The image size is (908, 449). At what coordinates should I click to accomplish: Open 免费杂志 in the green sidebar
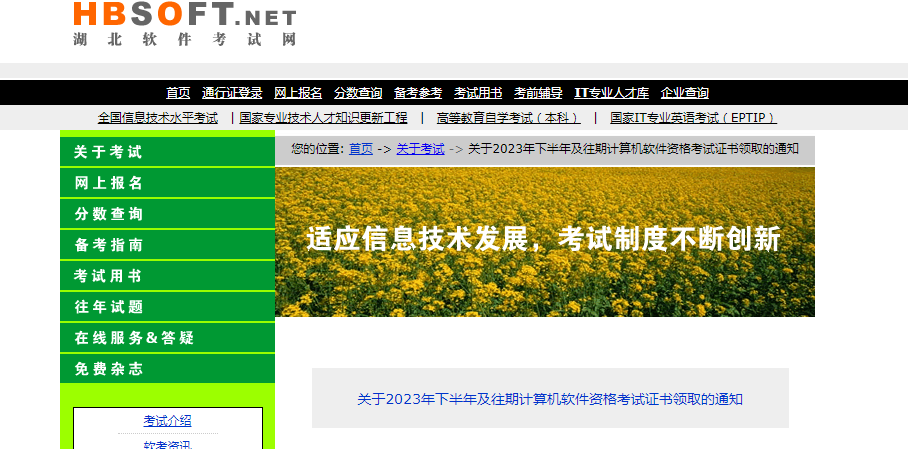click(x=108, y=369)
